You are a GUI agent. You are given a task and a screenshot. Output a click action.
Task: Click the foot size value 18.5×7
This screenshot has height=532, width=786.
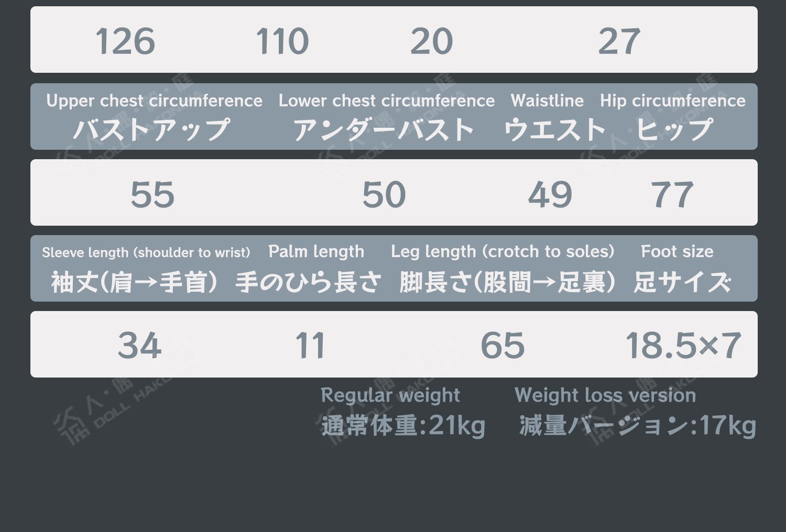683,345
